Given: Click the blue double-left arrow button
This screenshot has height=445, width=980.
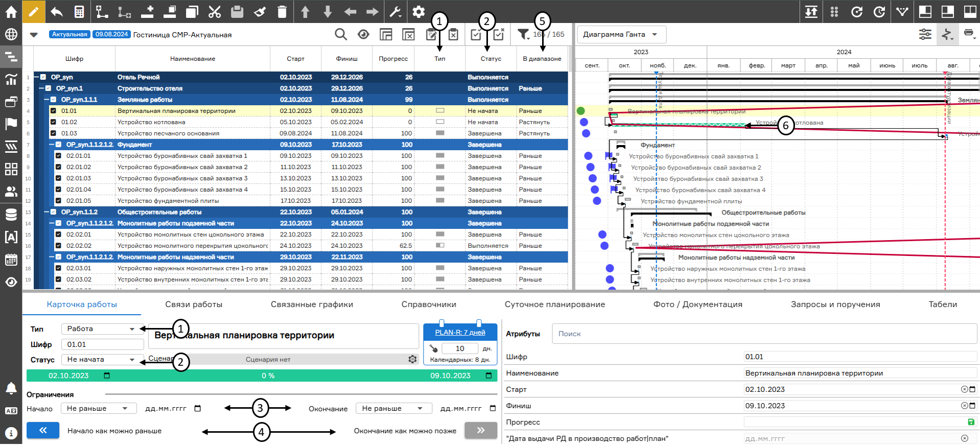Looking at the screenshot, I should coord(43,431).
